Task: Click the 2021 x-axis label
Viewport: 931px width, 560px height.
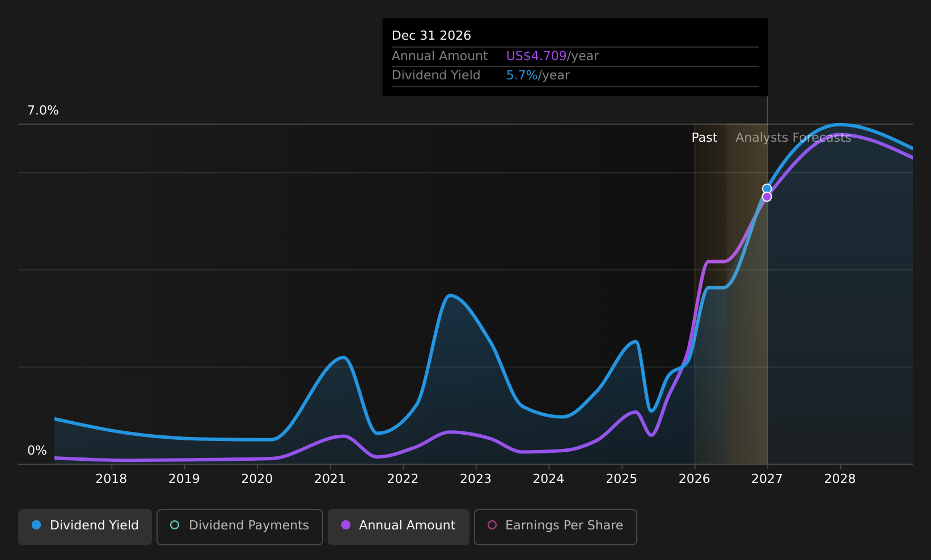Action: pos(330,479)
